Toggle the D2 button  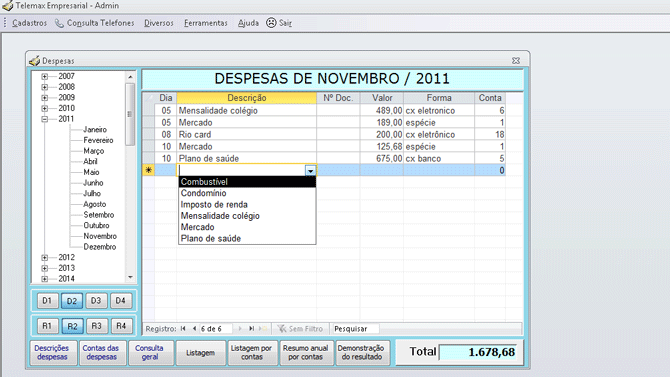[x=72, y=301]
